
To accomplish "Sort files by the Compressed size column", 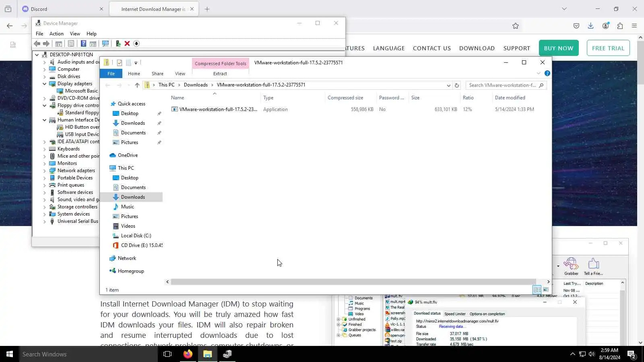I will pyautogui.click(x=345, y=98).
